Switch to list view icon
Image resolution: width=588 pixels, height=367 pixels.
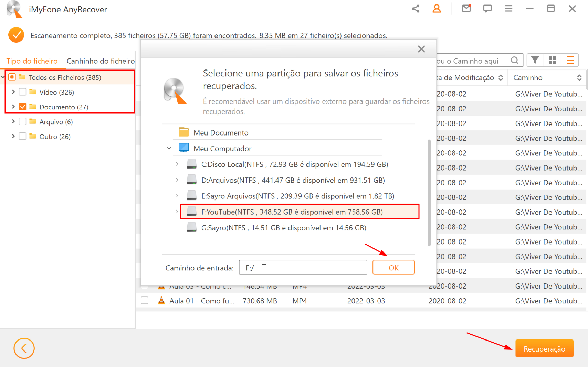point(570,60)
